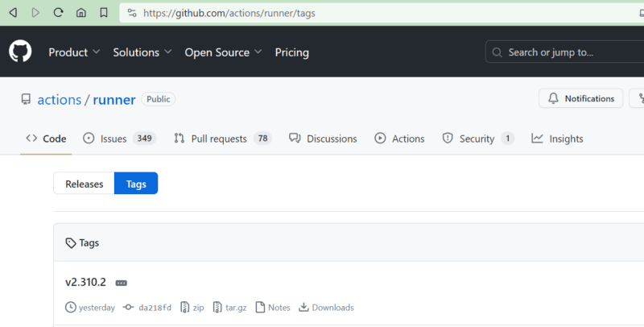Open the Solutions dropdown menu
The width and height of the screenshot is (644, 327).
(142, 52)
